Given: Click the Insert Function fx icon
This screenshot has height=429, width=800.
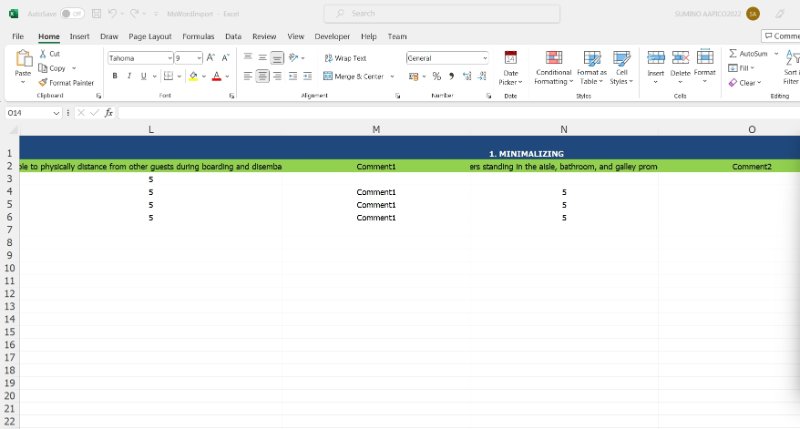Looking at the screenshot, I should (108, 113).
